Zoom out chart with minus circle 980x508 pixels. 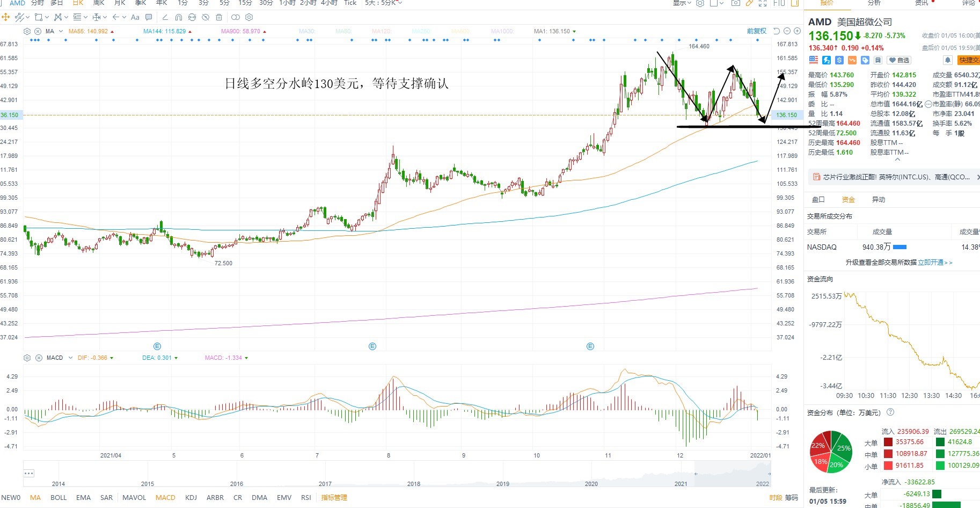pyautogui.click(x=787, y=31)
